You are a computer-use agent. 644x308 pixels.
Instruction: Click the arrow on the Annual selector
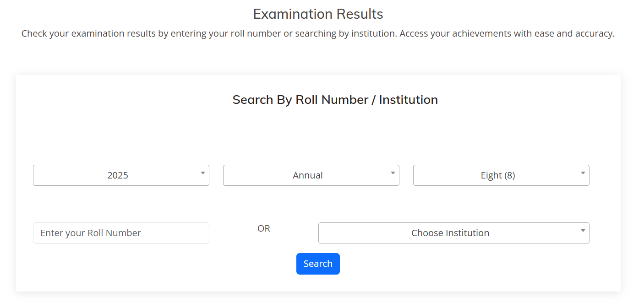(x=393, y=173)
